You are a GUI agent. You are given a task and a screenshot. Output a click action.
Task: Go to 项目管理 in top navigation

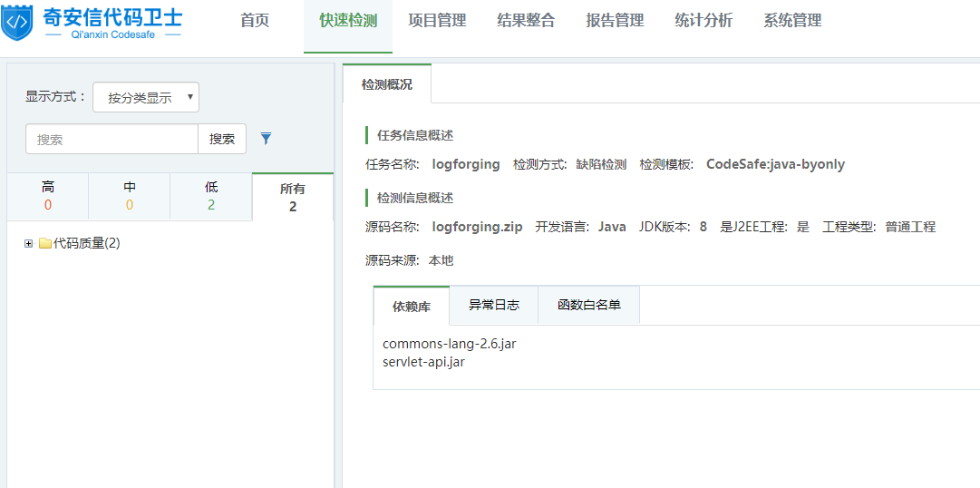coord(437,21)
